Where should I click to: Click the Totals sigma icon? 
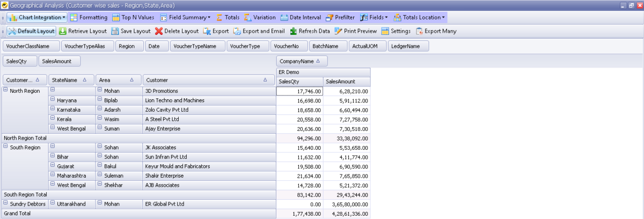pyautogui.click(x=219, y=18)
